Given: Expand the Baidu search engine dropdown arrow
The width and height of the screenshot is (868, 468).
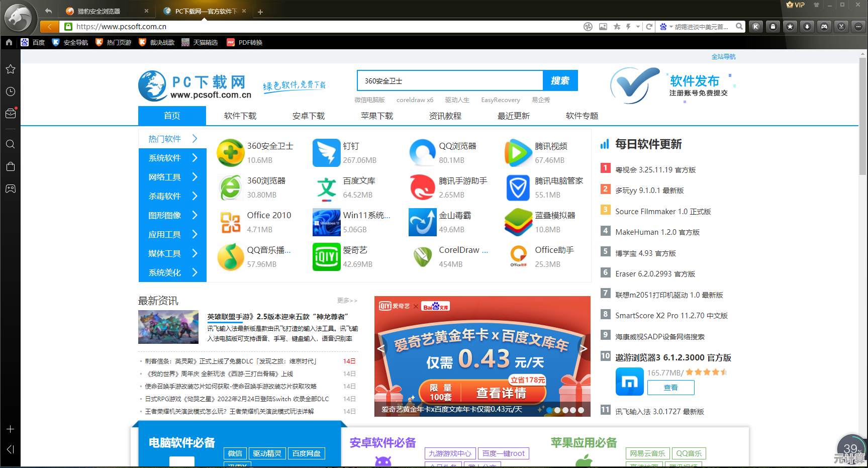Looking at the screenshot, I should [671, 27].
